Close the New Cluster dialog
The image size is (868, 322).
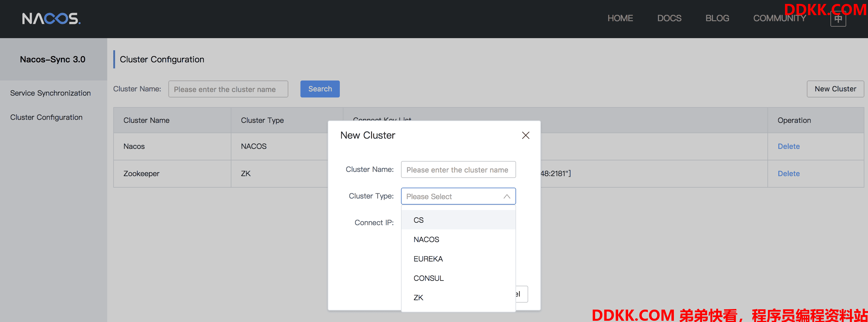click(x=525, y=135)
